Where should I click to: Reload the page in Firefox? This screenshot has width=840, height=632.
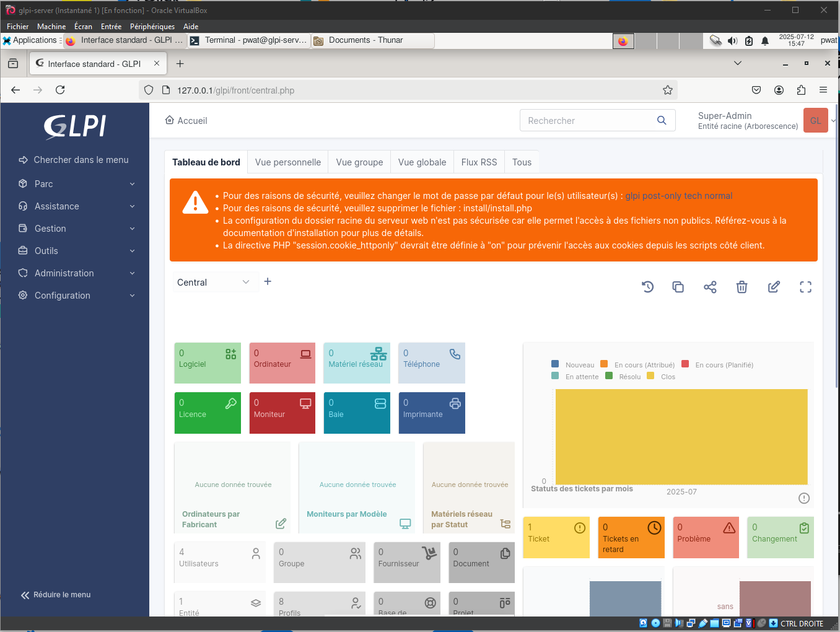(60, 90)
